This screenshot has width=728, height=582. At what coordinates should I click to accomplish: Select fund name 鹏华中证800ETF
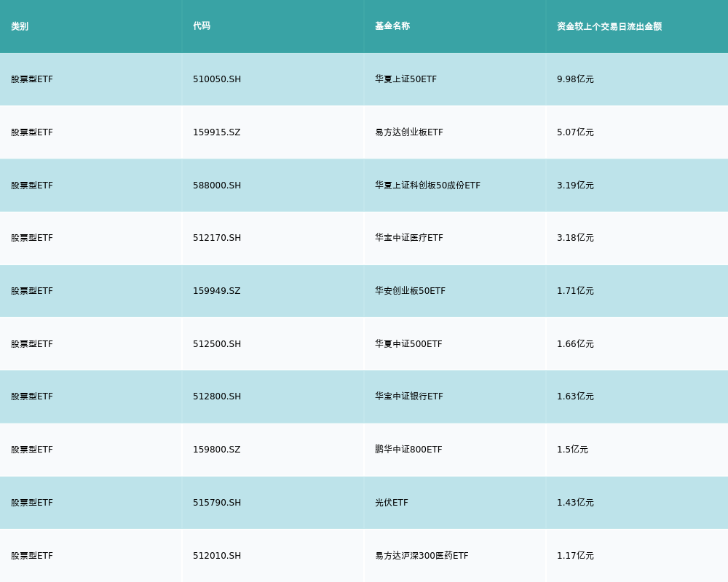[408, 450]
